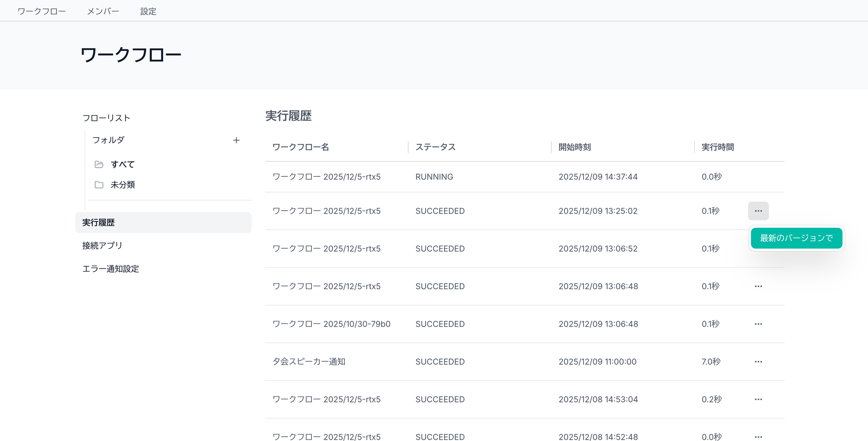Go to the 設定 tab
Image resolution: width=868 pixels, height=441 pixels.
(148, 11)
